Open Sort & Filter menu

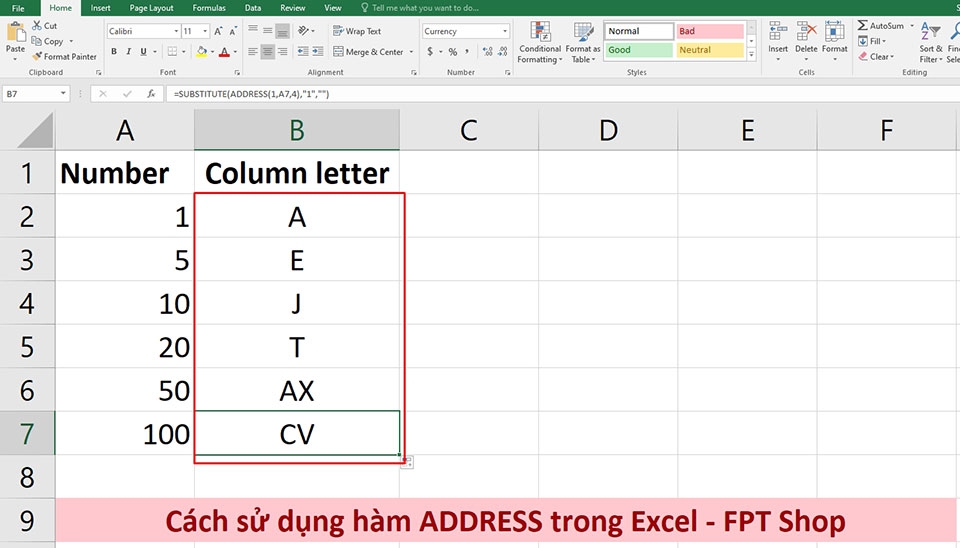pos(931,42)
